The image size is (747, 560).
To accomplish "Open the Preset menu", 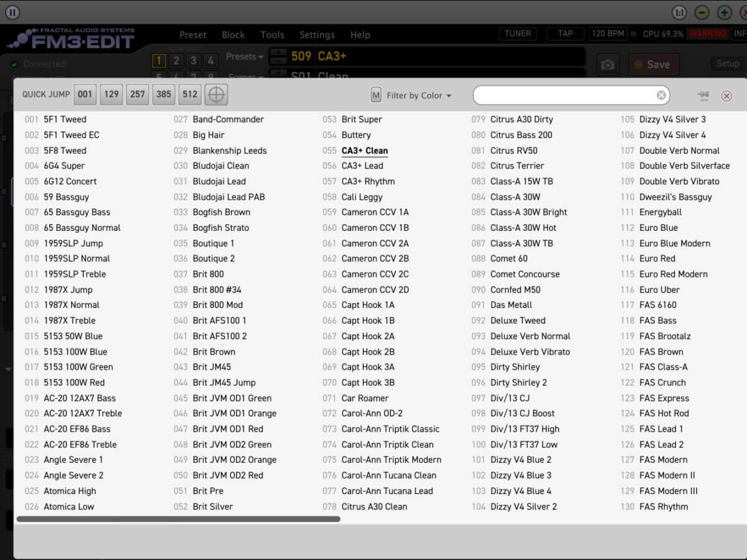I will click(x=193, y=35).
